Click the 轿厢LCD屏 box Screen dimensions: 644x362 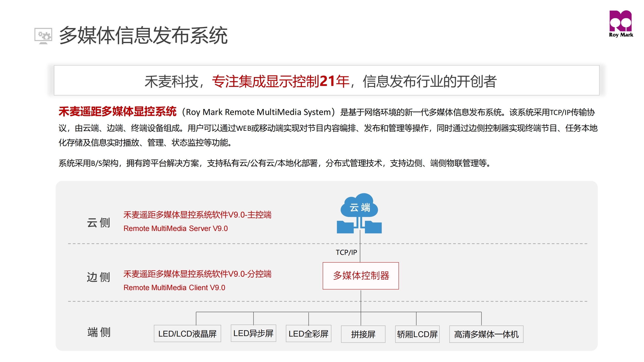point(417,334)
